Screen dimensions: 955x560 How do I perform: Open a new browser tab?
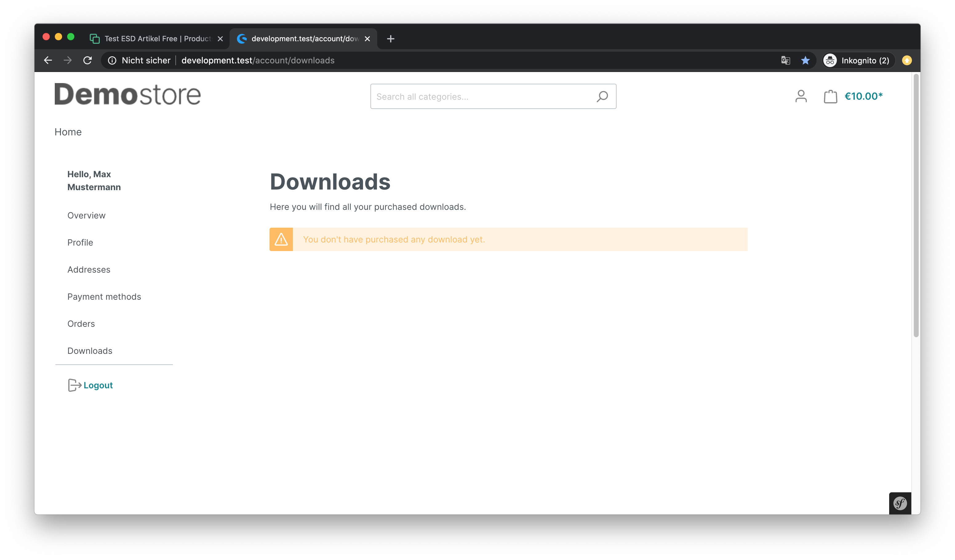coord(391,39)
